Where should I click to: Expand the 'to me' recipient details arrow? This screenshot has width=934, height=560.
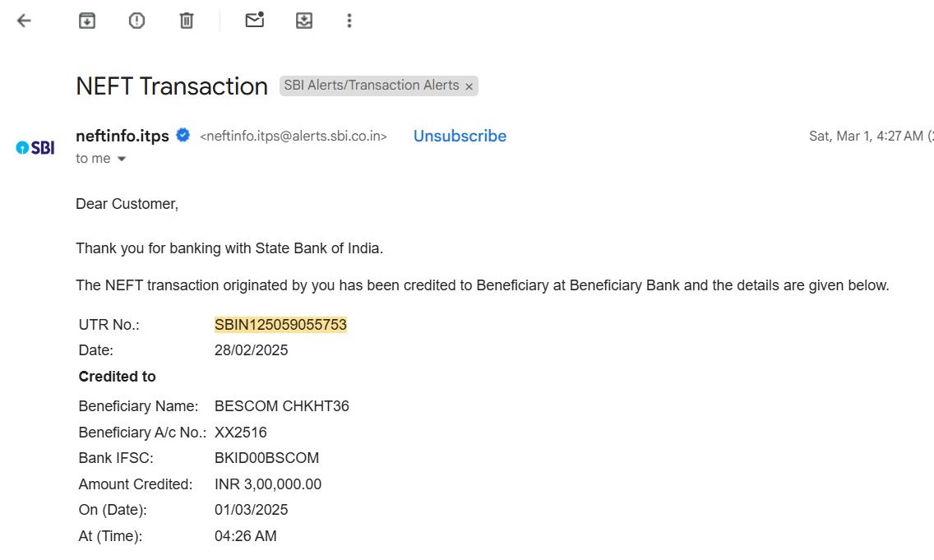pyautogui.click(x=122, y=159)
